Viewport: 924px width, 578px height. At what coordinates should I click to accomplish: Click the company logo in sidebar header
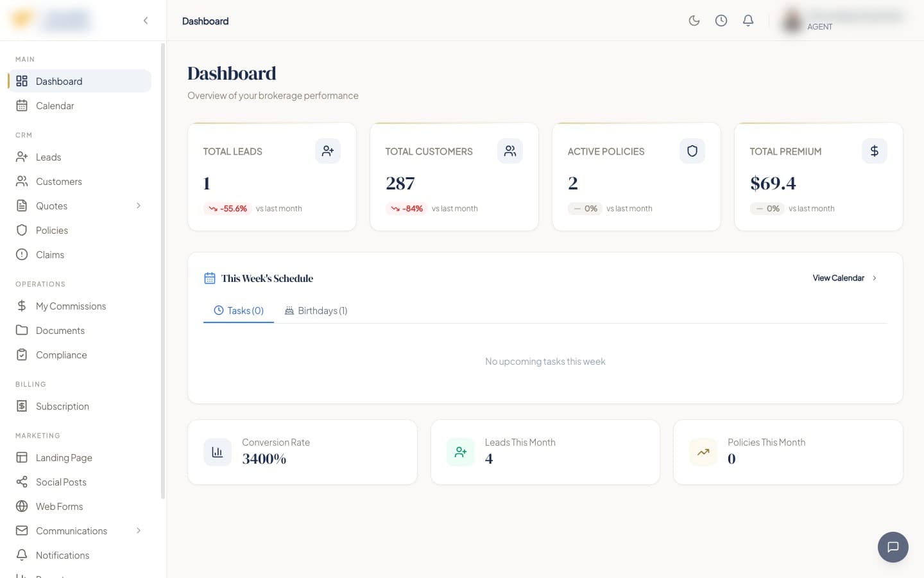50,20
